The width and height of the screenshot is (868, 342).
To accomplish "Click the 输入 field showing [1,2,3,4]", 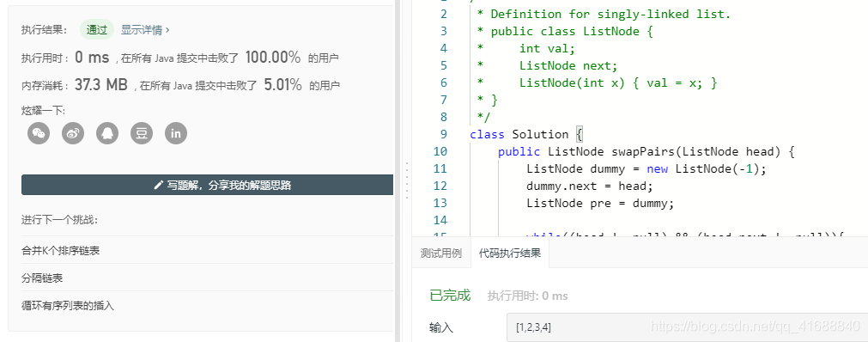I will pos(687,327).
